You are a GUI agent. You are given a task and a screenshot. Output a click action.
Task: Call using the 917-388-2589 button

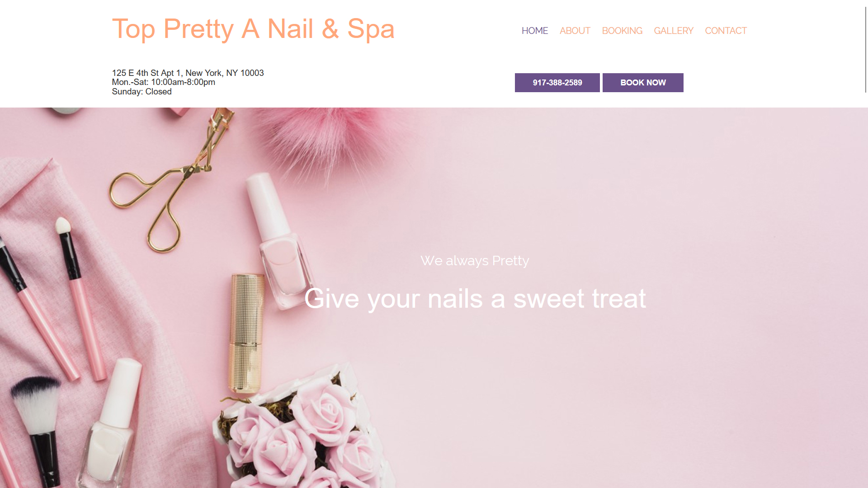click(x=557, y=83)
